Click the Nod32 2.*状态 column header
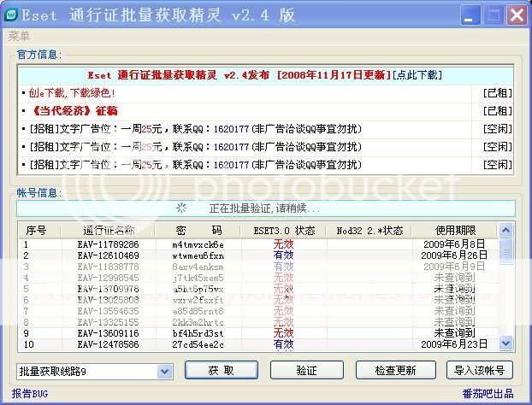The height and width of the screenshot is (405, 532). click(x=369, y=231)
